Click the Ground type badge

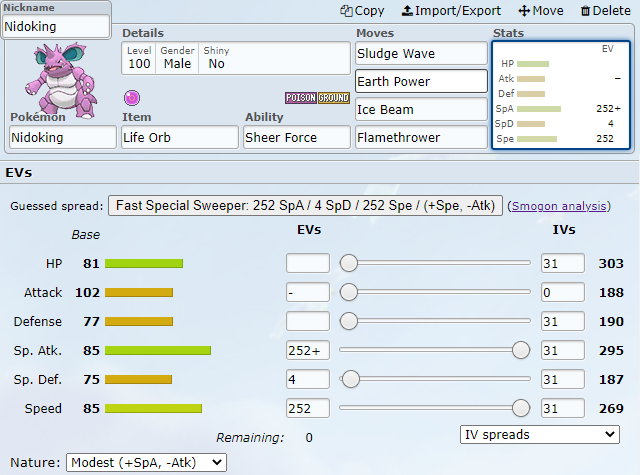pos(334,98)
